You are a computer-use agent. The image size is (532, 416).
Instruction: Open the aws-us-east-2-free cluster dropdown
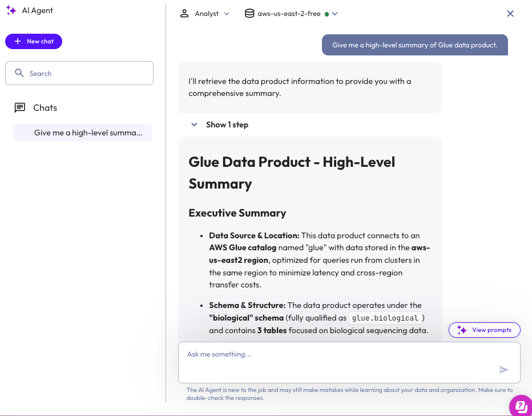[335, 14]
